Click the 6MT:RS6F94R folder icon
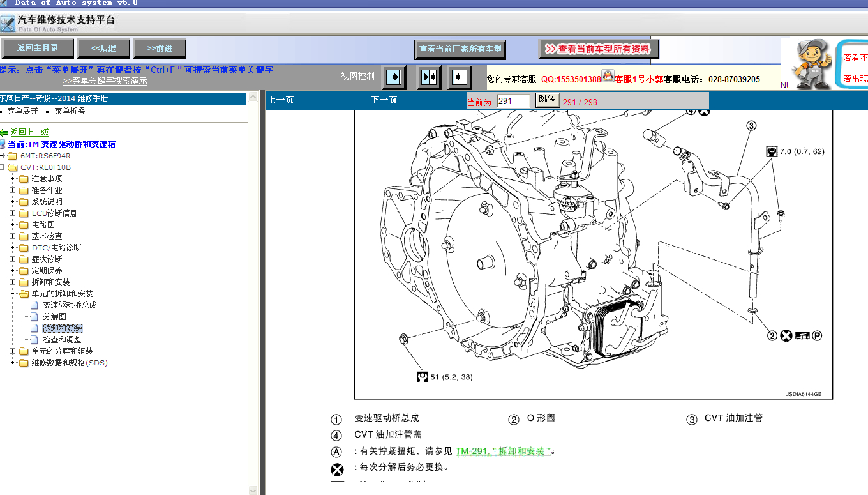This screenshot has width=868, height=495. [12, 156]
